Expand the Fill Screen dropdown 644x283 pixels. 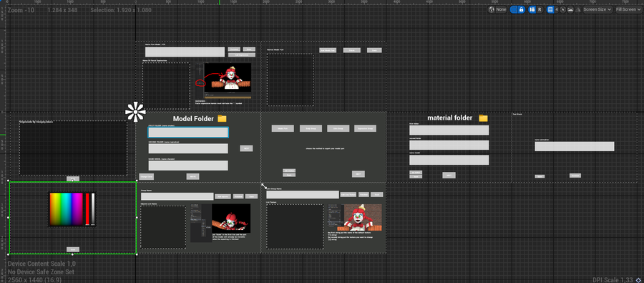pyautogui.click(x=628, y=9)
